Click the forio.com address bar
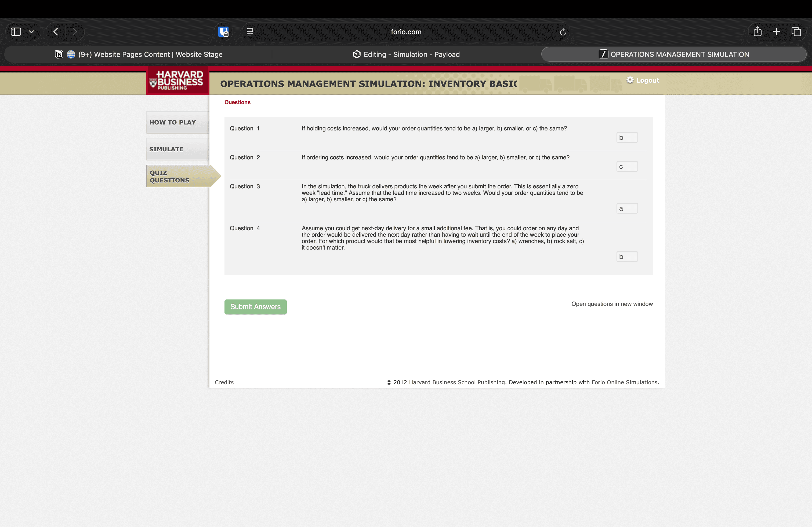 tap(406, 32)
